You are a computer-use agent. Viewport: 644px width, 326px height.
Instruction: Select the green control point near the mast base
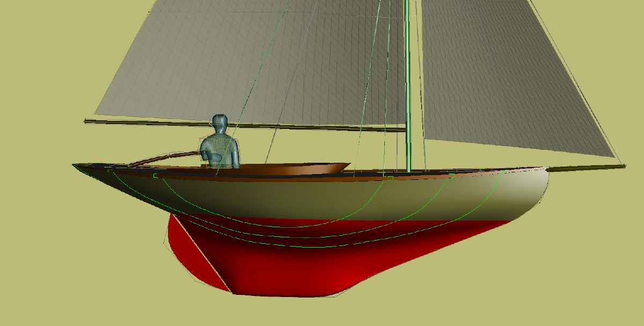click(x=390, y=177)
